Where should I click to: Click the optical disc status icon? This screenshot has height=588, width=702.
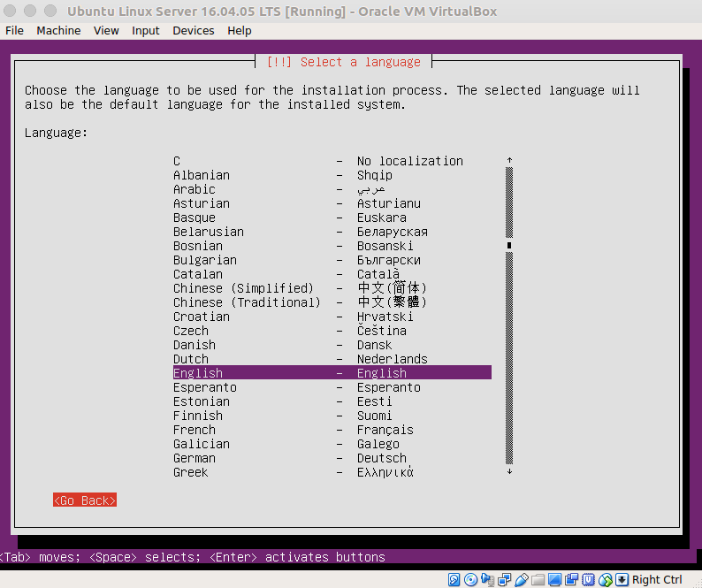(x=470, y=579)
